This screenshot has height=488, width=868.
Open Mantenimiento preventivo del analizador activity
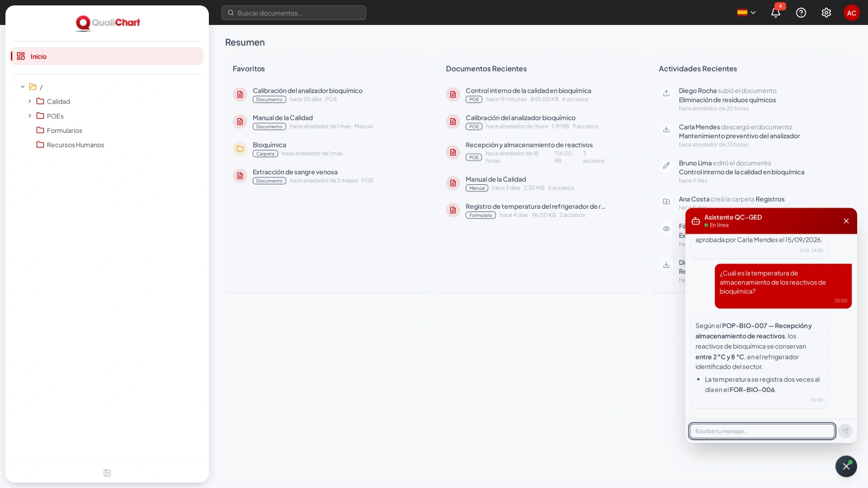pos(739,136)
